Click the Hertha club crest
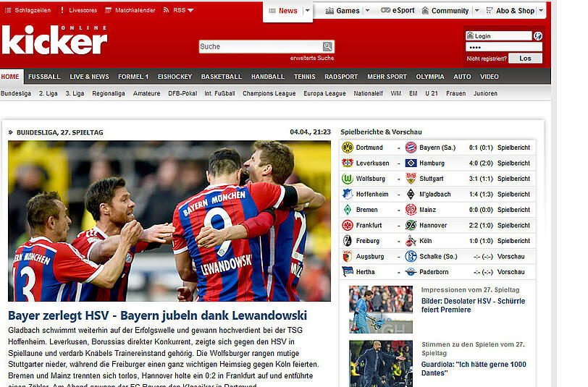 (348, 271)
